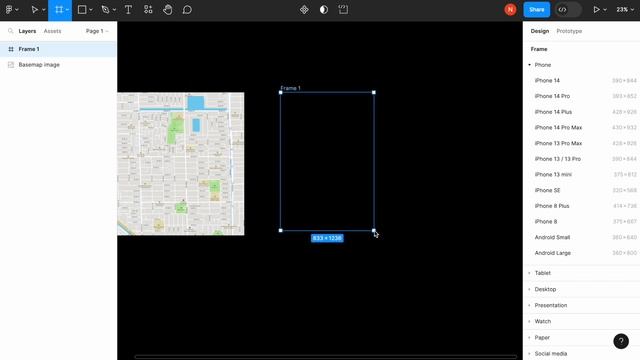Viewport: 640px width, 360px height.
Task: Click the Frame 1 label on canvas
Action: point(290,88)
